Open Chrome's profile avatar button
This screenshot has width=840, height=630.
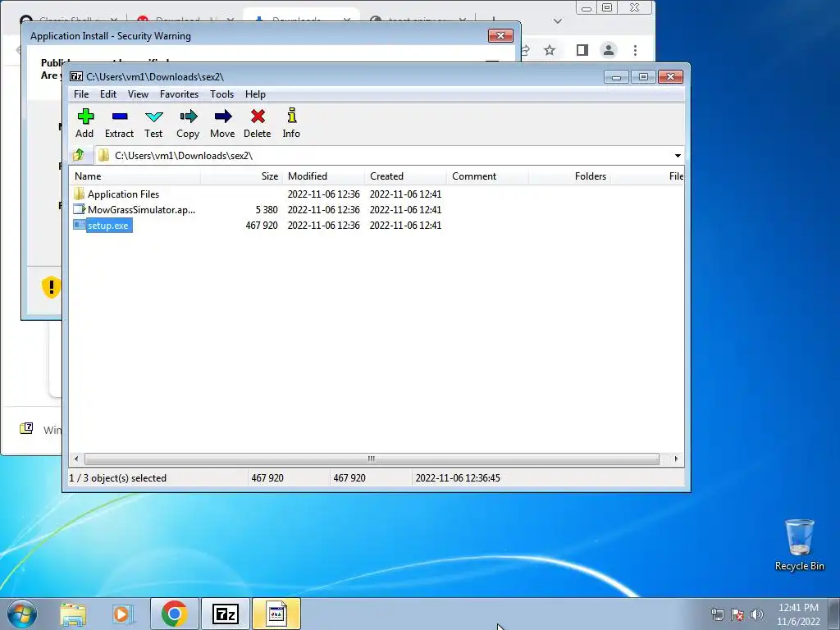click(x=609, y=50)
